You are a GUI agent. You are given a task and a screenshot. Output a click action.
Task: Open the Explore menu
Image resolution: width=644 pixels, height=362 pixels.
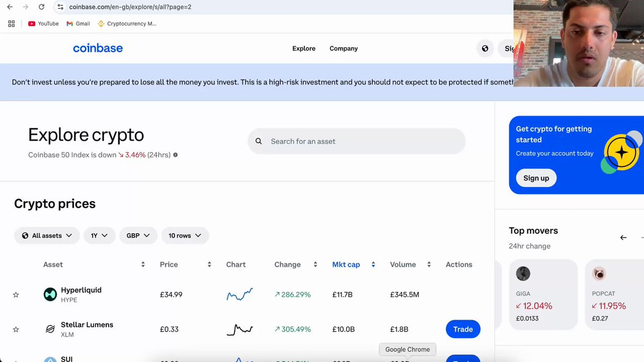304,48
